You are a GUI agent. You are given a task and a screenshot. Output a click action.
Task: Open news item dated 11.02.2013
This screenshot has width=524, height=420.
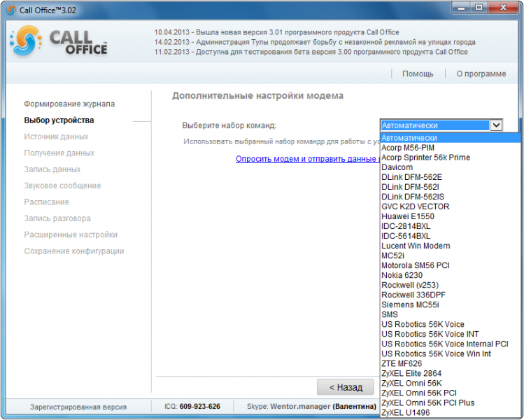311,52
